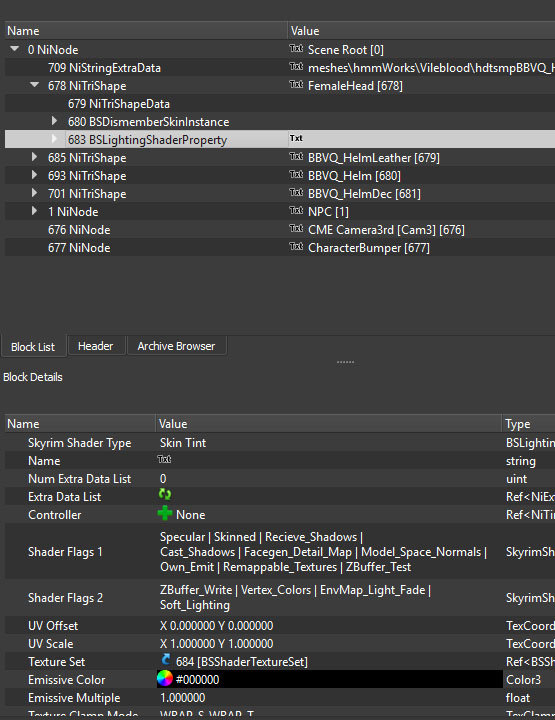Click the green plus icon next to Controller

click(165, 513)
